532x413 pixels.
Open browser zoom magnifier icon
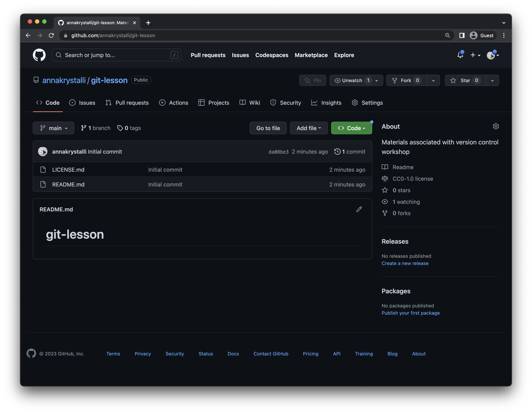pos(447,35)
